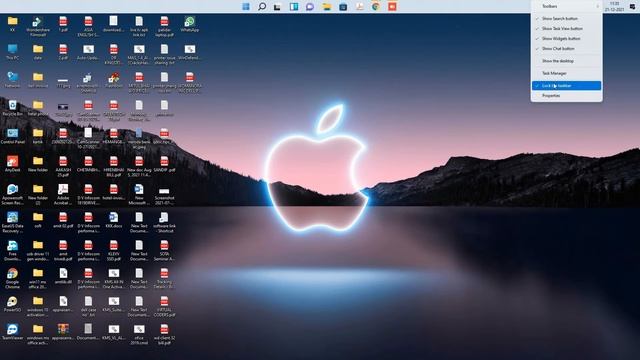Select the KKK.docx Word file

113,220
